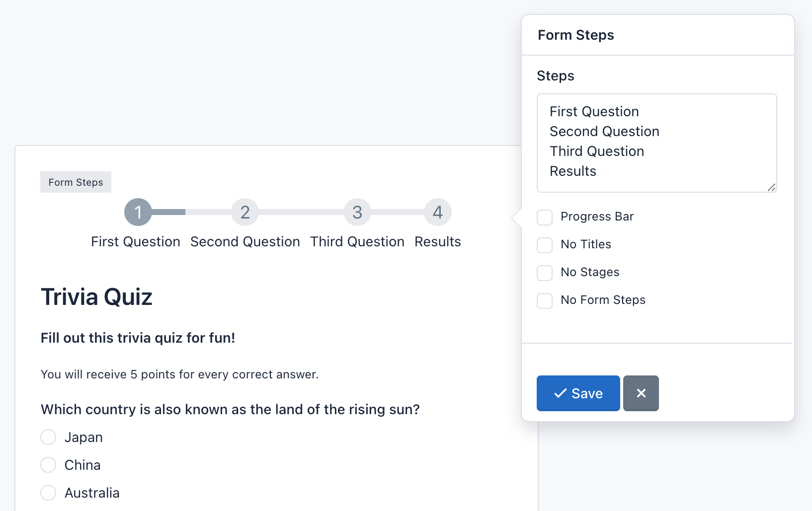The width and height of the screenshot is (812, 511).
Task: Click step circle 1 for First Question
Action: pos(138,212)
